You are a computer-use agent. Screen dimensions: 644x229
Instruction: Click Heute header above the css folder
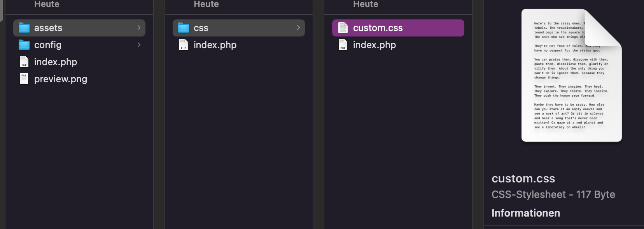pyautogui.click(x=206, y=4)
